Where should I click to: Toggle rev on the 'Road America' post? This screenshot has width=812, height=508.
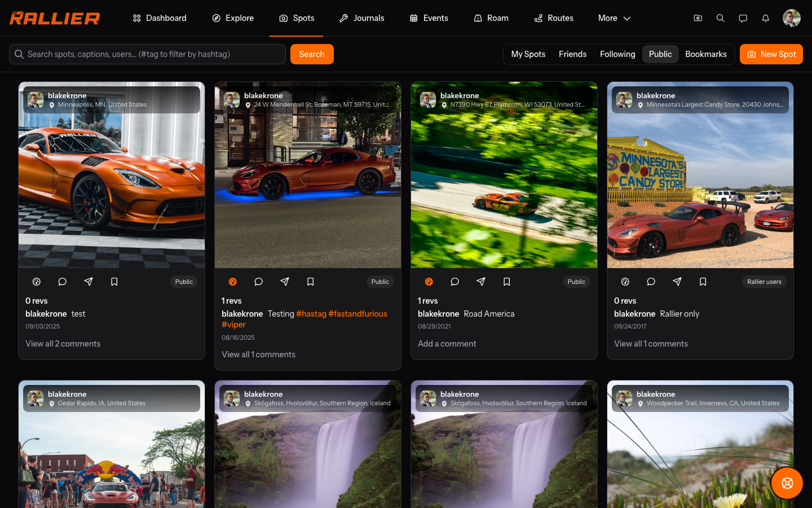429,282
